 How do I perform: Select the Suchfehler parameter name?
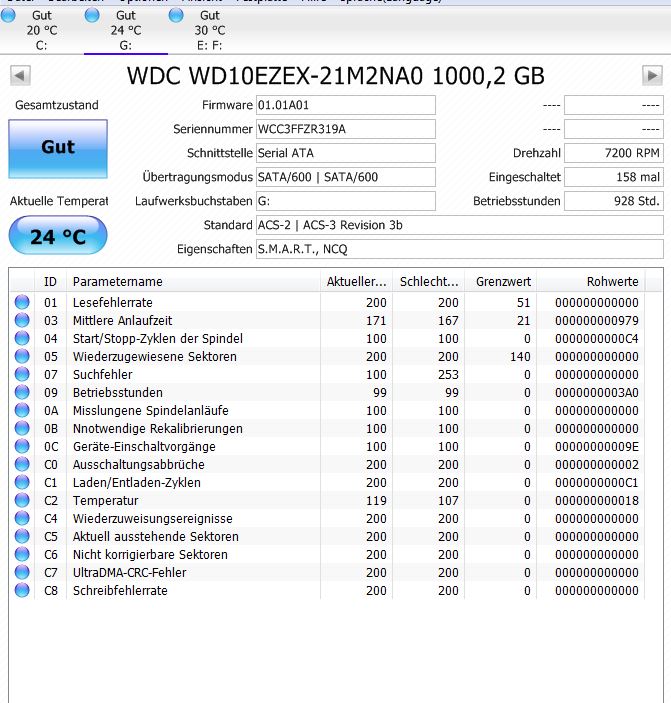coord(103,374)
